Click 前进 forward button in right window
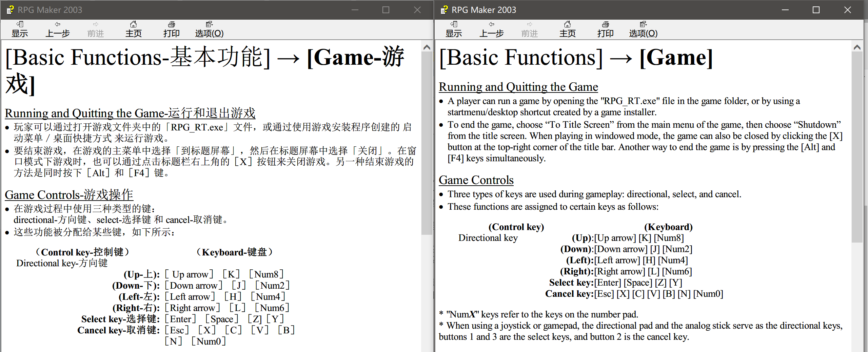 click(530, 29)
